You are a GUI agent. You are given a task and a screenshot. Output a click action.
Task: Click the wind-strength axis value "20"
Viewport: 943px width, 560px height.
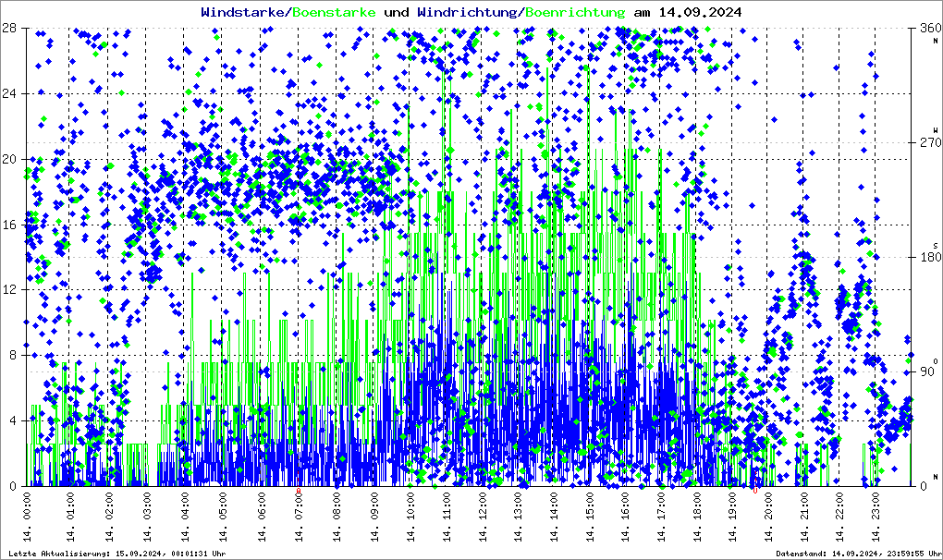8,159
